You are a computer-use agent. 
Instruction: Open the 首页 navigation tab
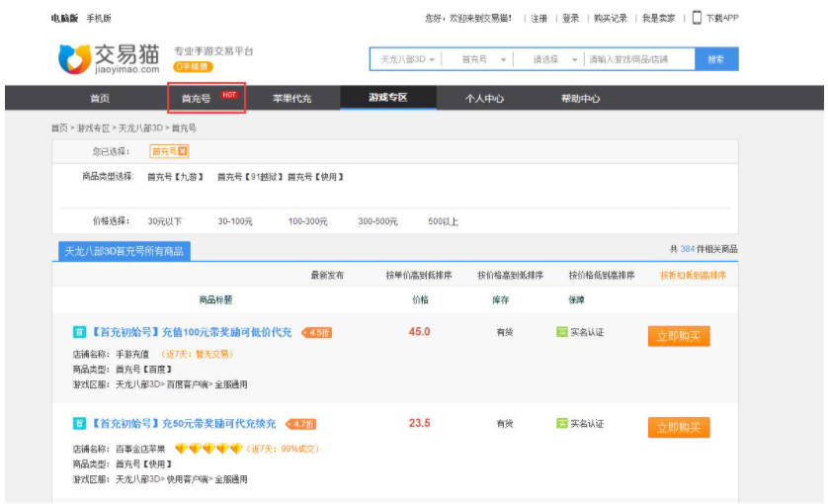point(100,98)
